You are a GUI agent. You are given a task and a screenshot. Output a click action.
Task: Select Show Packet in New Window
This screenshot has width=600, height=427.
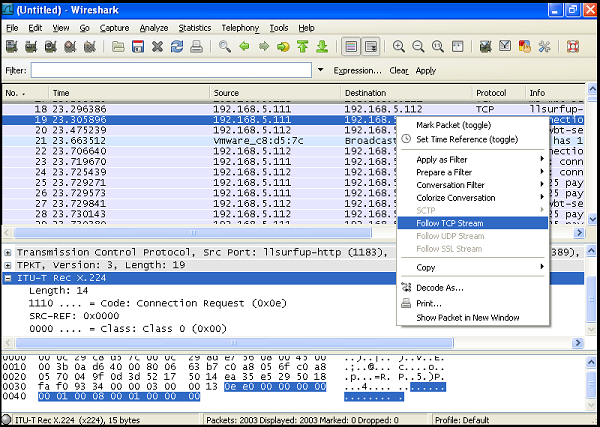coord(473,317)
